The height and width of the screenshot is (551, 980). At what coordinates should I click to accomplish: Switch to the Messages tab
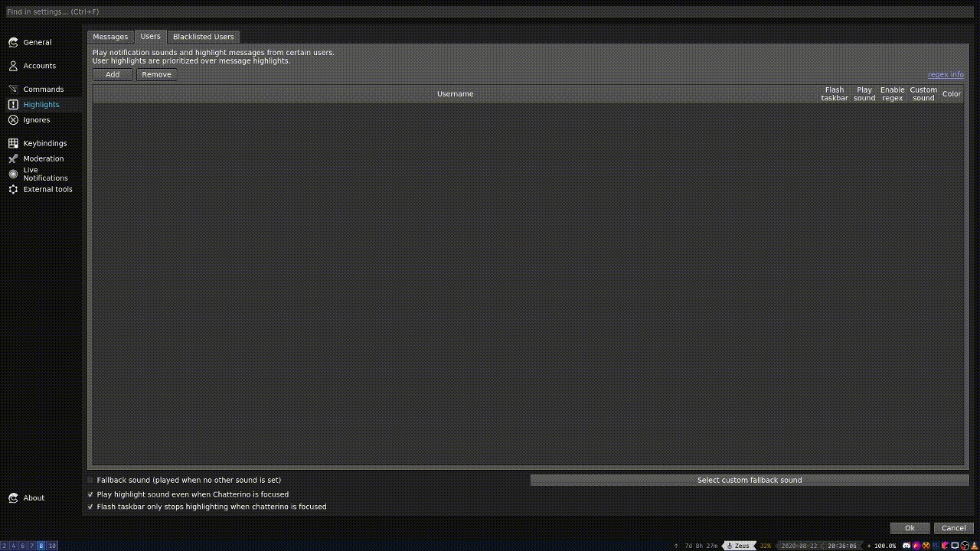110,36
